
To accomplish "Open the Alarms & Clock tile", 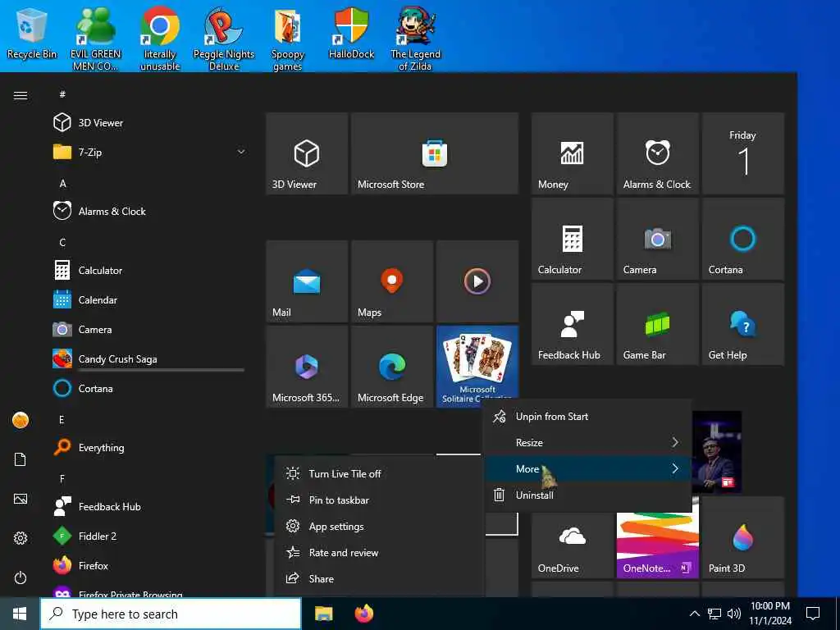I will 657,153.
